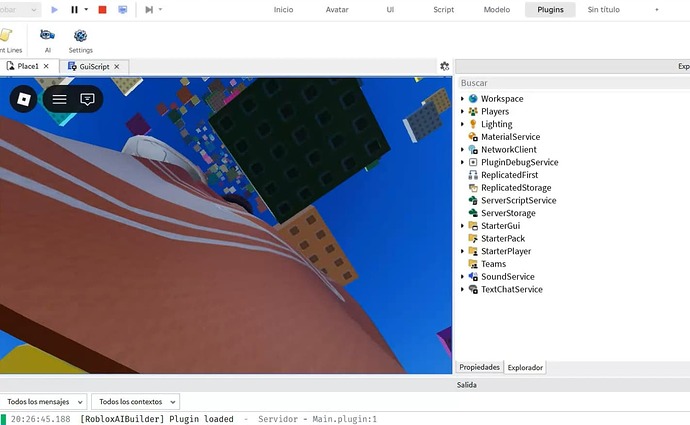Viewport: 690px width, 425px height.
Task: Select the StarterGui folder icon
Action: [473, 226]
